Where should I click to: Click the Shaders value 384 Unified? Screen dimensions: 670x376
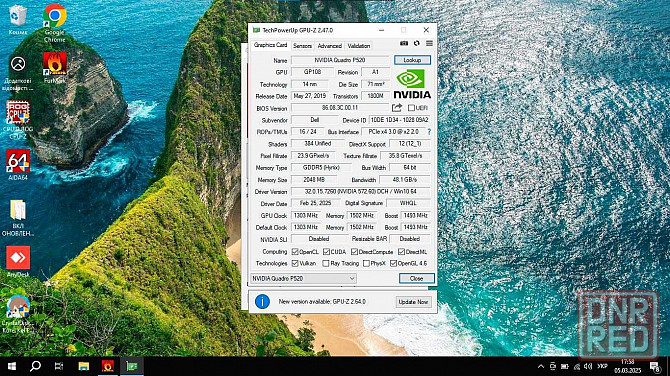[317, 144]
